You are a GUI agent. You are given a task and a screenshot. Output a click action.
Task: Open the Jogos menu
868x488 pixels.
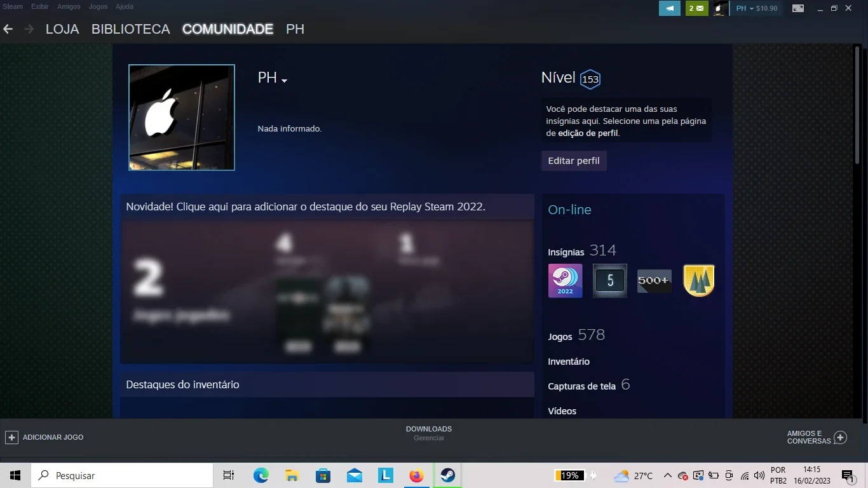tap(98, 6)
